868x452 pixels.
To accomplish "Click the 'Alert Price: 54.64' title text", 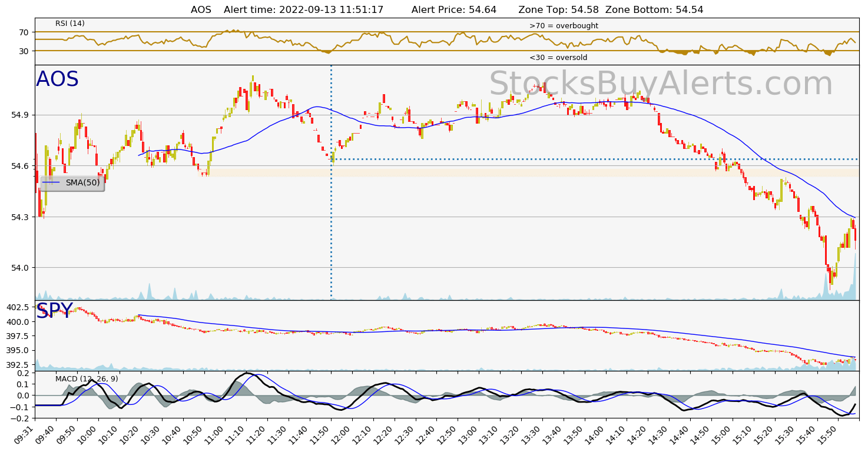I will pyautogui.click(x=454, y=9).
